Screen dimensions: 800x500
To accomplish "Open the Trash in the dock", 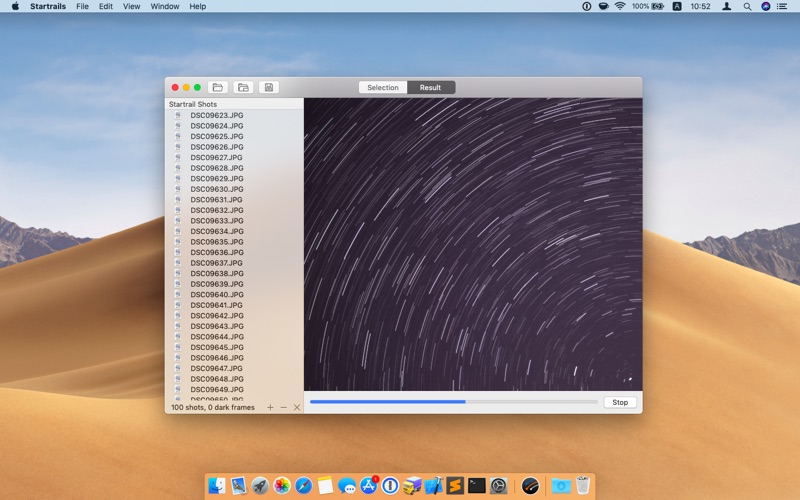I will [583, 485].
